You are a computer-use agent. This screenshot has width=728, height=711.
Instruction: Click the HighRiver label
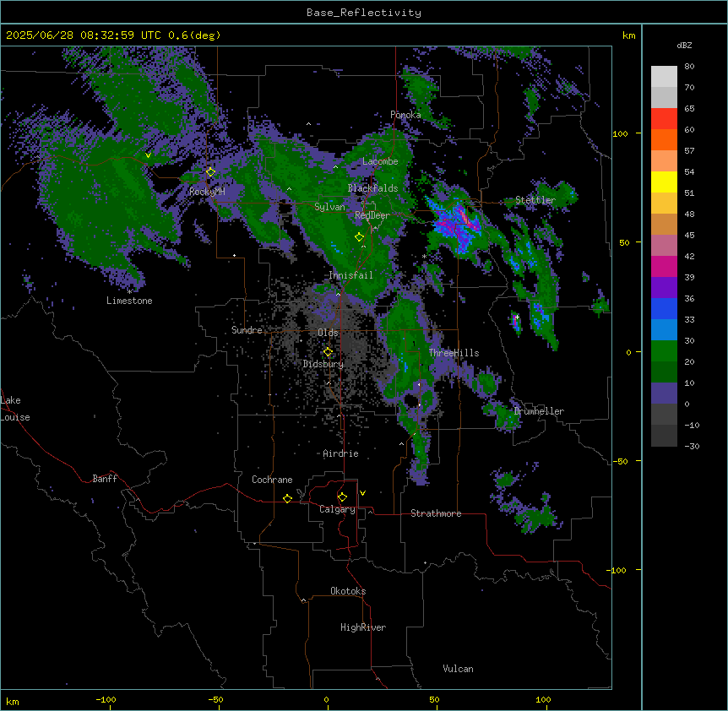point(363,627)
